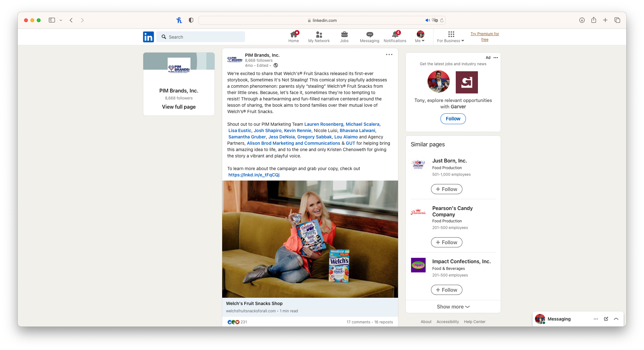The width and height of the screenshot is (644, 350).
Task: Follow Impact Confections, Inc.
Action: pos(447,290)
